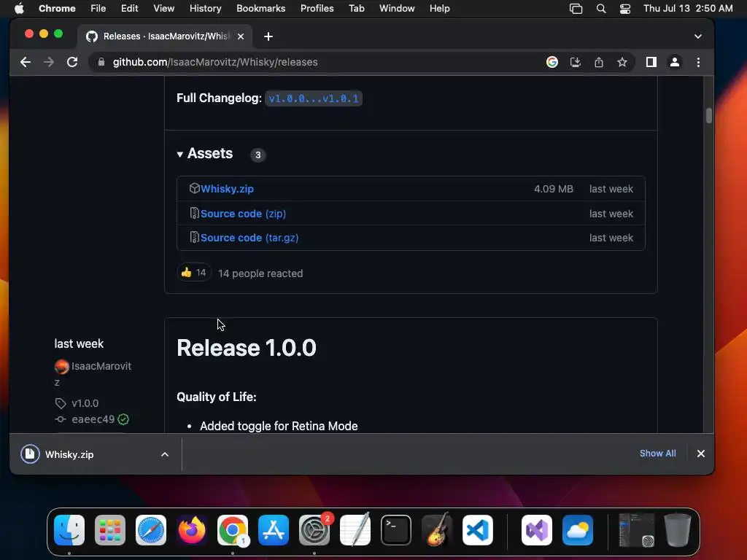Open the Trash from the Dock
Image resolution: width=747 pixels, height=560 pixels.
(x=678, y=530)
